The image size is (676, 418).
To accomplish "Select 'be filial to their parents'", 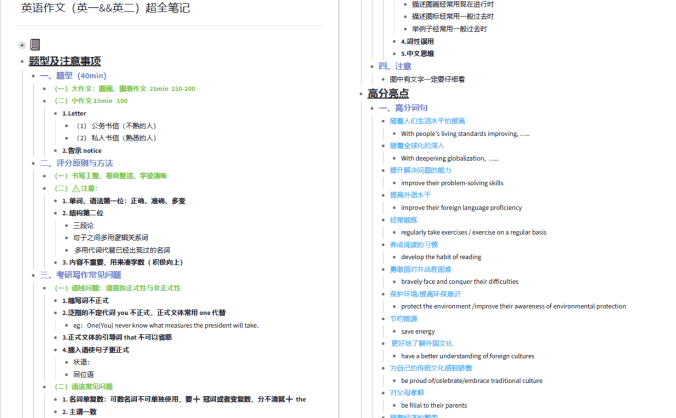I will point(434,406).
